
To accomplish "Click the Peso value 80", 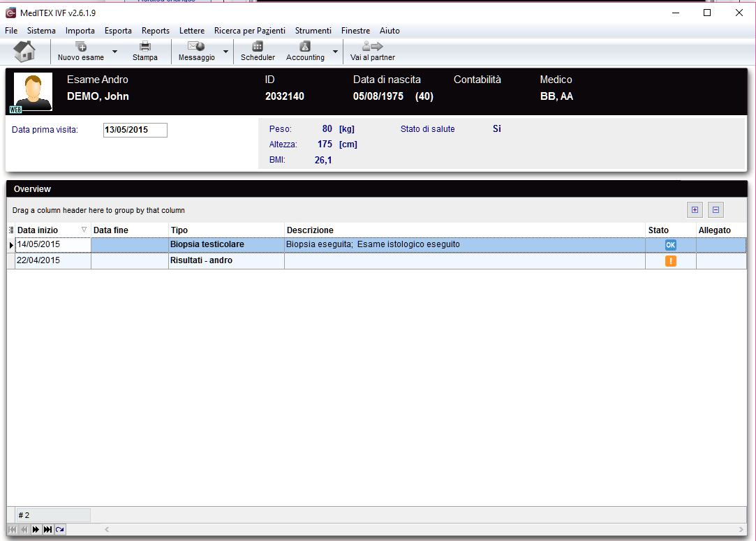I will tap(327, 128).
